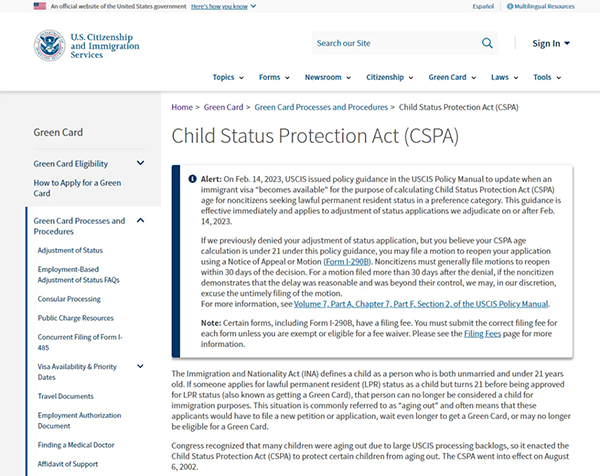
Task: Open Green Card Processes and Procedures breadcrumb
Action: click(x=321, y=107)
